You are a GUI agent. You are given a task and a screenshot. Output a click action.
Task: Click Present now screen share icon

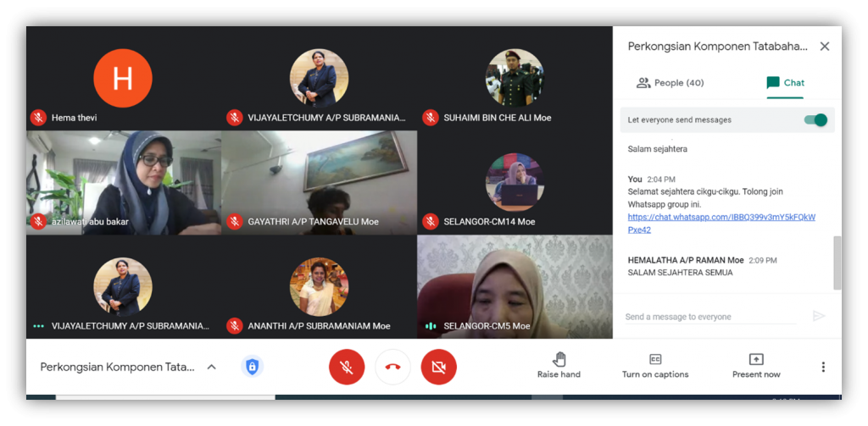[x=756, y=359]
